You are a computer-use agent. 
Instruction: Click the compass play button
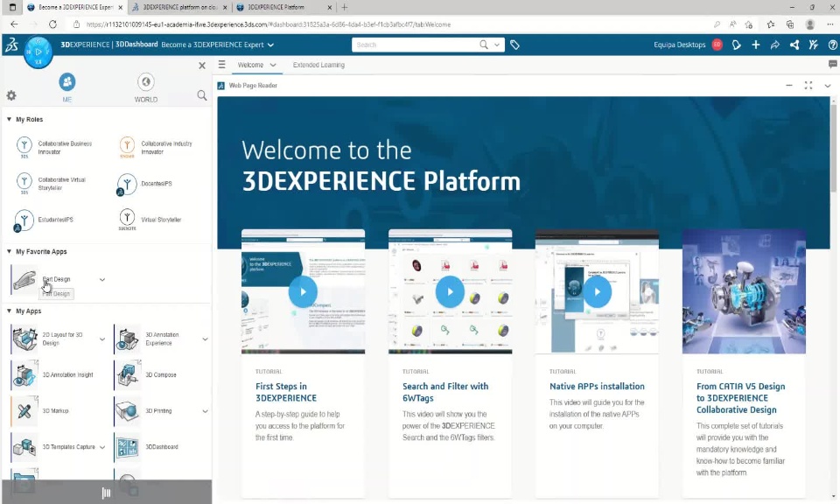(x=38, y=52)
